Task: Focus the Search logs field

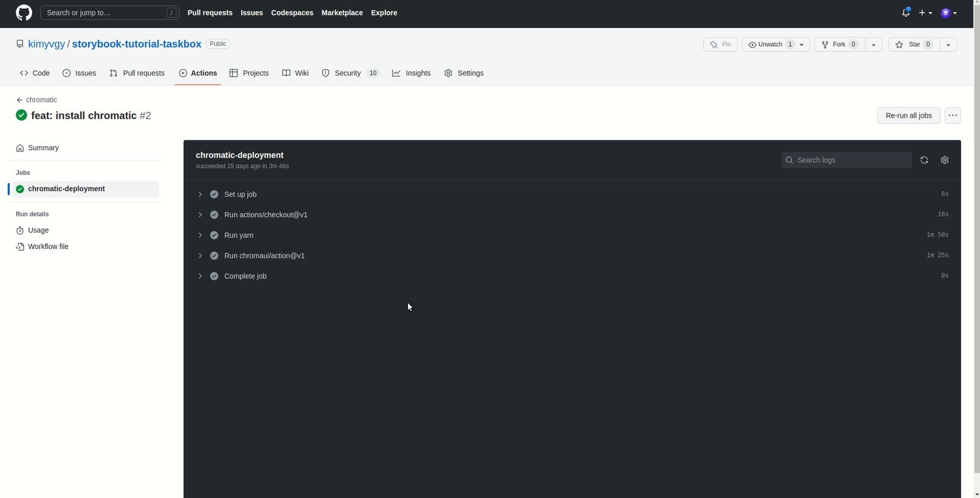Action: pos(846,160)
